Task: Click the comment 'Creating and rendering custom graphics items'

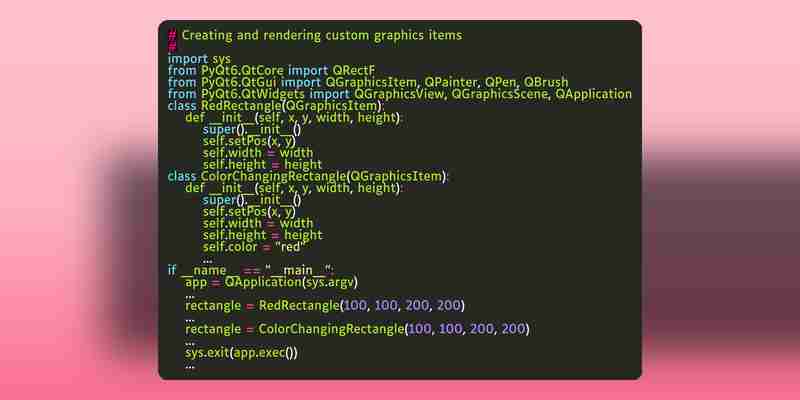Action: pyautogui.click(x=315, y=35)
